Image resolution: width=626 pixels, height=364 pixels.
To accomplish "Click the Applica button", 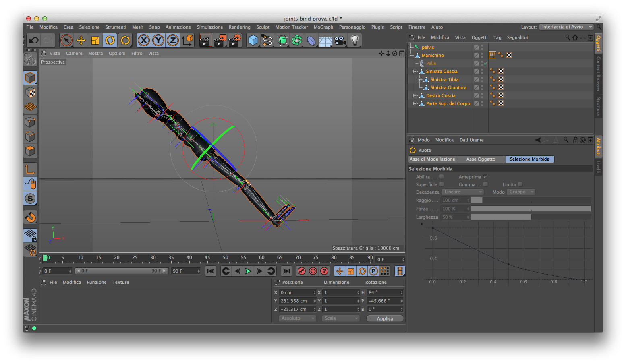I will tap(385, 318).
